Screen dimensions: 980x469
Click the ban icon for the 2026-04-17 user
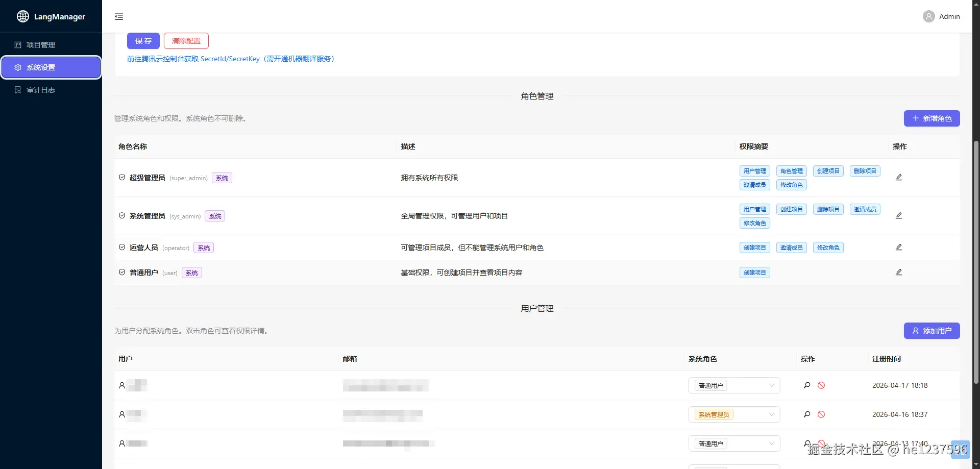point(821,385)
